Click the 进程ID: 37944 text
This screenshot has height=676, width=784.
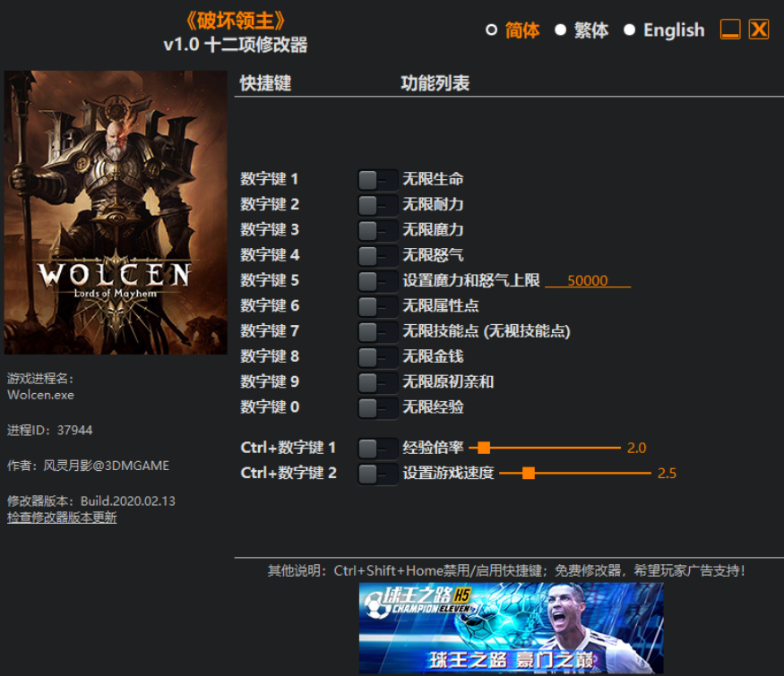point(49,430)
